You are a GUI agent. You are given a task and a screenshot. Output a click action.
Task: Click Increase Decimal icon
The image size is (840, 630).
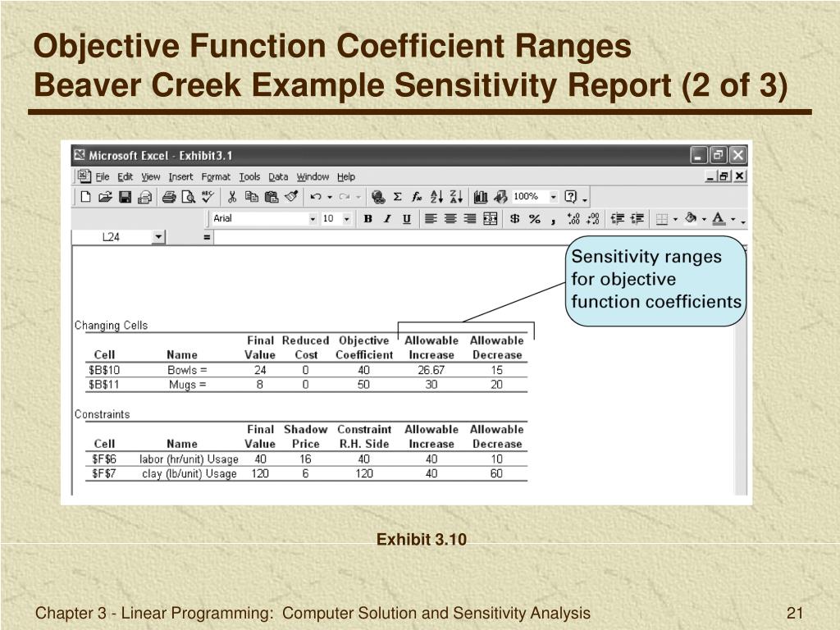click(x=573, y=218)
